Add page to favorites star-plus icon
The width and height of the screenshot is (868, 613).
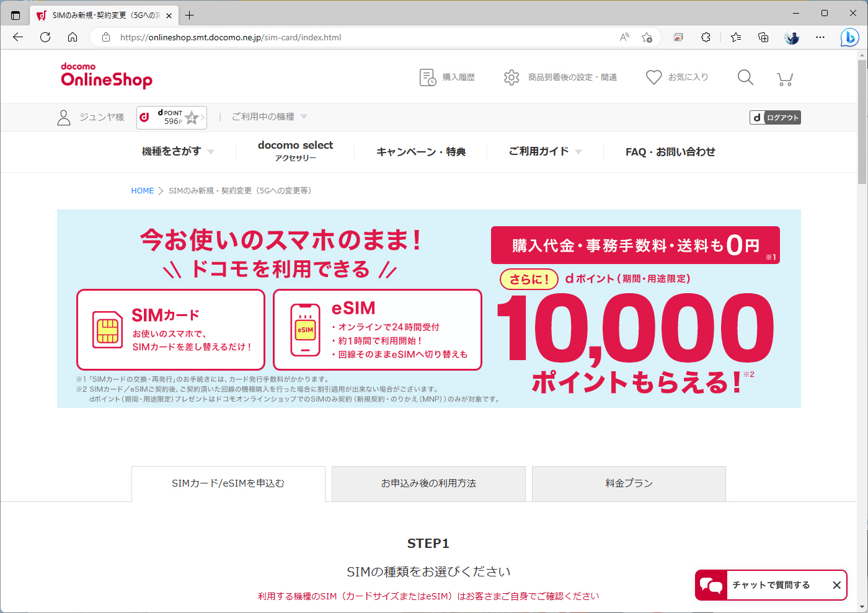(647, 37)
